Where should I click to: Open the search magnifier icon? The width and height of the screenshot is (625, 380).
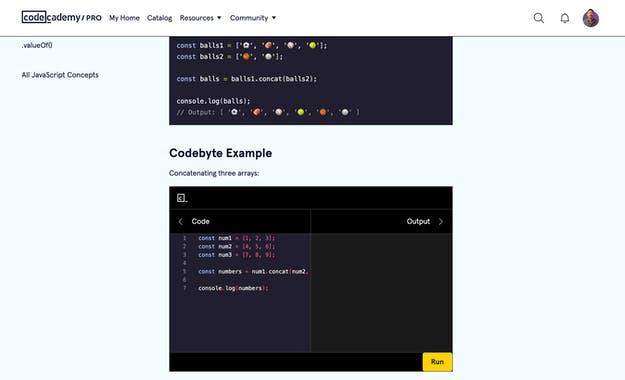(x=539, y=18)
